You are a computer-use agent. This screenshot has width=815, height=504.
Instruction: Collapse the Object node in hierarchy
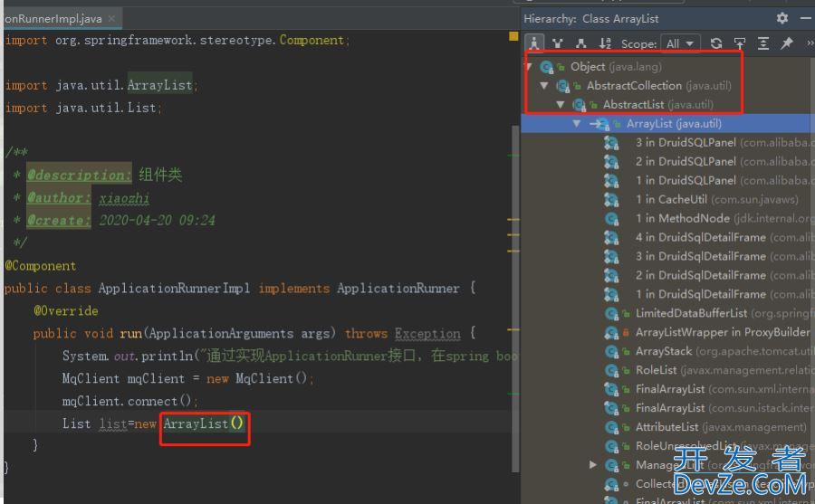click(529, 67)
